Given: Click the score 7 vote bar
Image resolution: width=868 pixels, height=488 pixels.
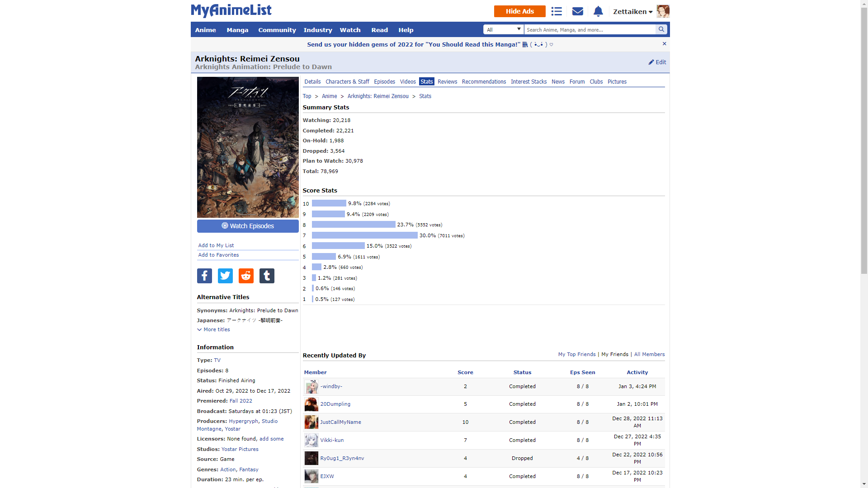Looking at the screenshot, I should [x=364, y=235].
